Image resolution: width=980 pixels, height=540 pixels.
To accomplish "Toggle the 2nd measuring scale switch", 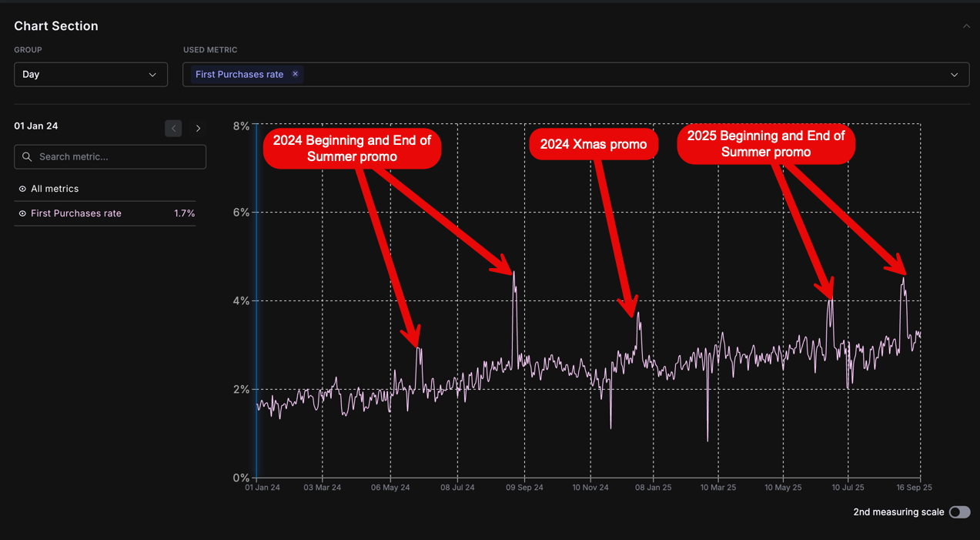I will 958,512.
